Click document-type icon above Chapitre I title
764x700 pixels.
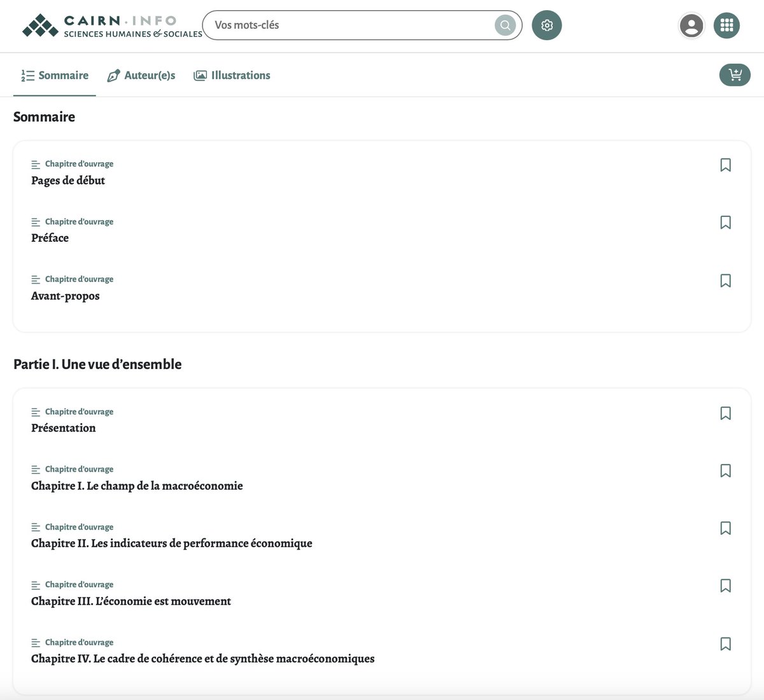click(x=36, y=470)
